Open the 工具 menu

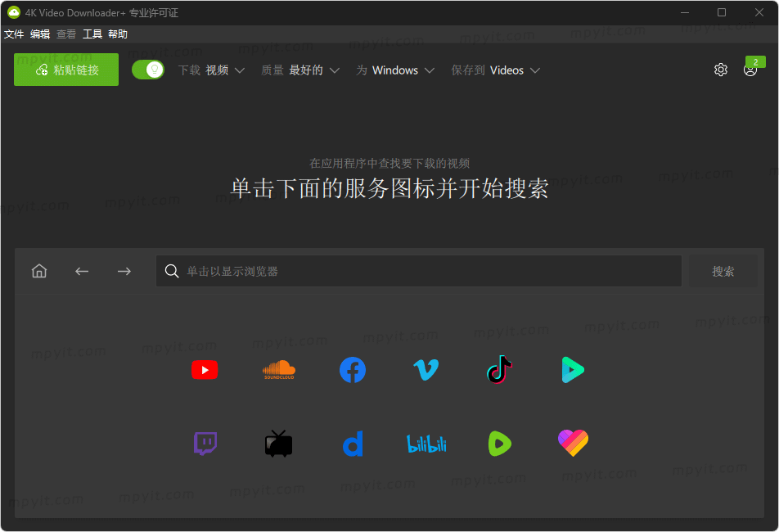tap(92, 34)
